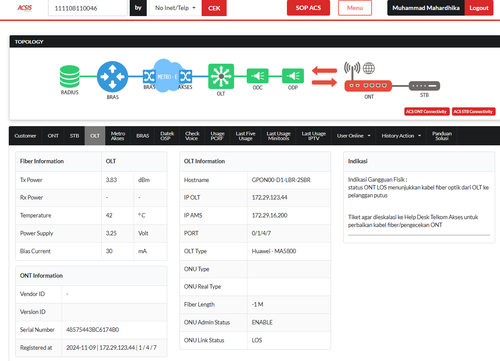Click the Muhammad Mahardhika user name

pos(426,8)
